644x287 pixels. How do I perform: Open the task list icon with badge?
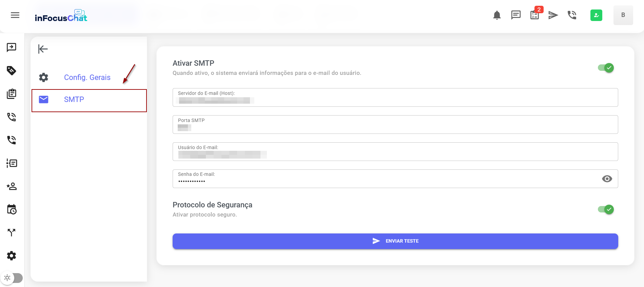point(535,15)
